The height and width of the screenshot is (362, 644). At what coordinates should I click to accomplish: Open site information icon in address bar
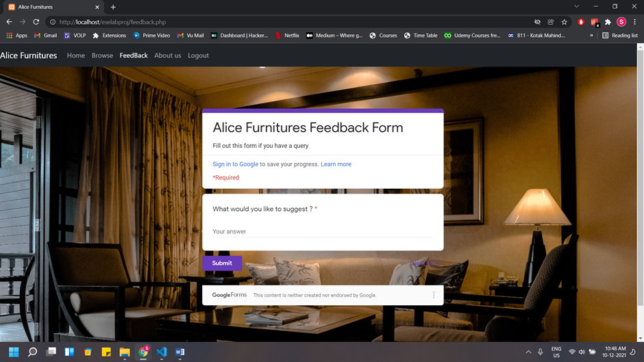click(53, 22)
